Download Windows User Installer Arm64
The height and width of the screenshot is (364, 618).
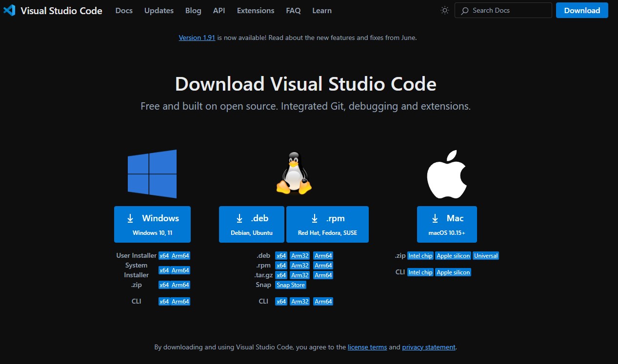click(180, 256)
